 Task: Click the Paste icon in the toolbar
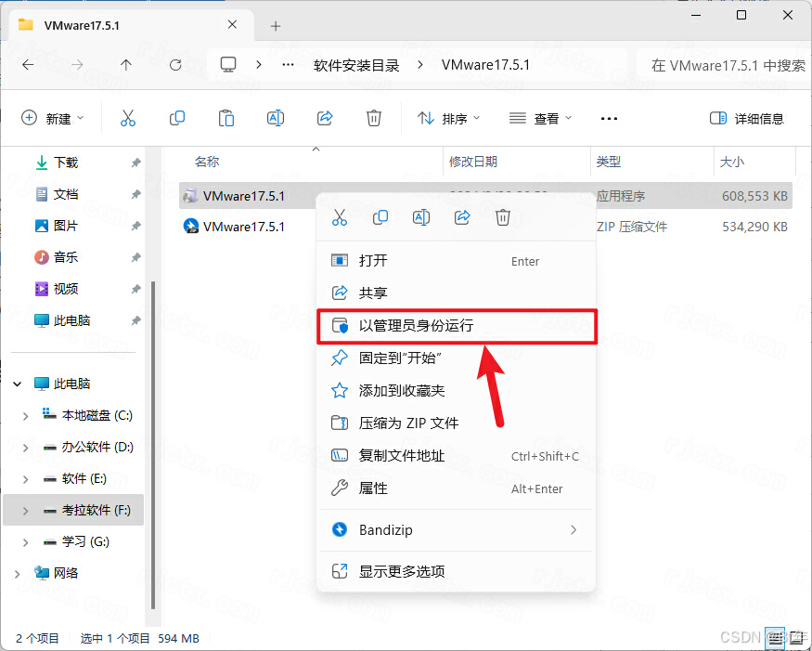(x=226, y=118)
